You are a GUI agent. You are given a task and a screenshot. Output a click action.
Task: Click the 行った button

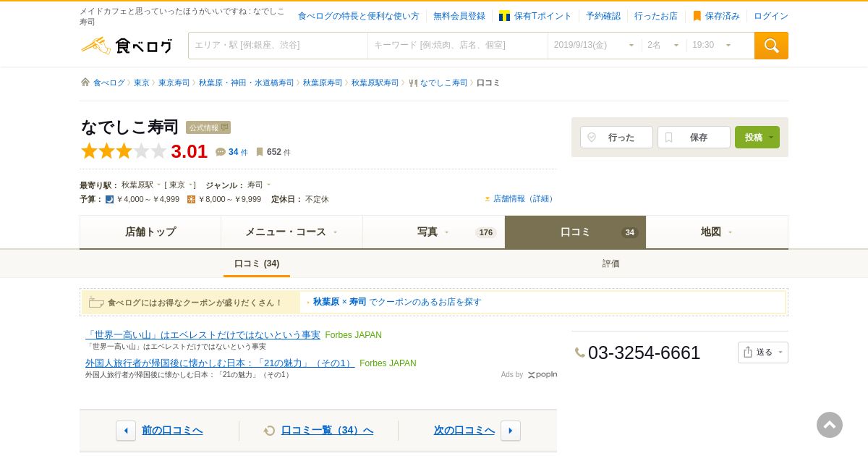[616, 138]
